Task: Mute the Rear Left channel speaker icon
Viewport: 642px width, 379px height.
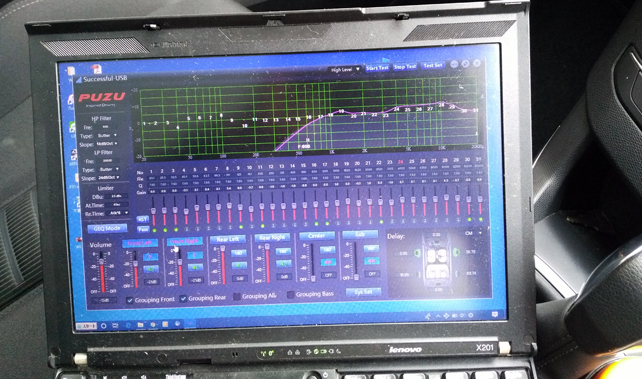Action: (x=239, y=266)
